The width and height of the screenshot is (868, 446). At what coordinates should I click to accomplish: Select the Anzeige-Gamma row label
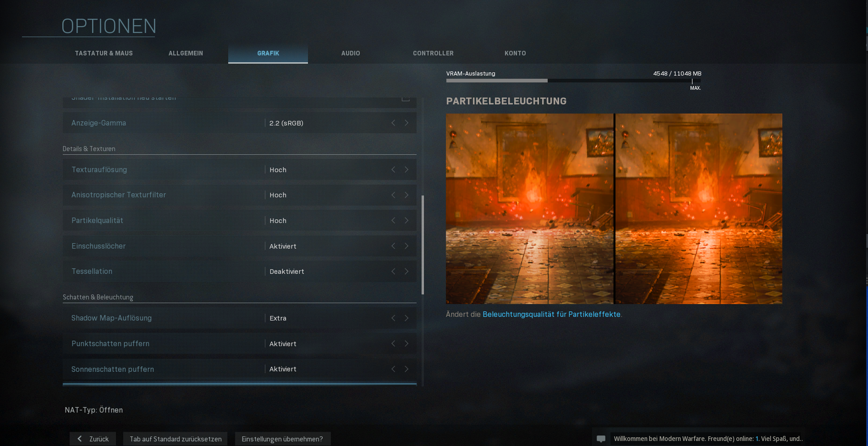pyautogui.click(x=99, y=123)
